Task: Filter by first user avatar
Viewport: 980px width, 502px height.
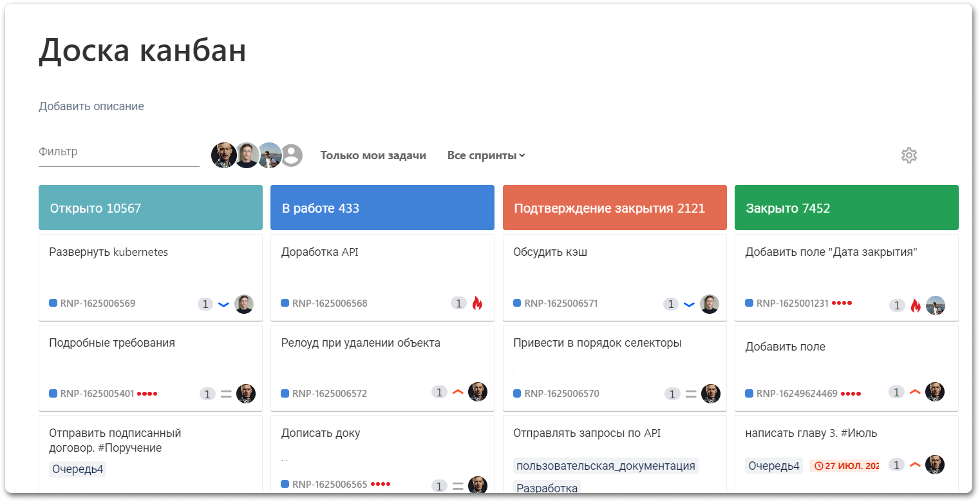Action: [x=223, y=155]
